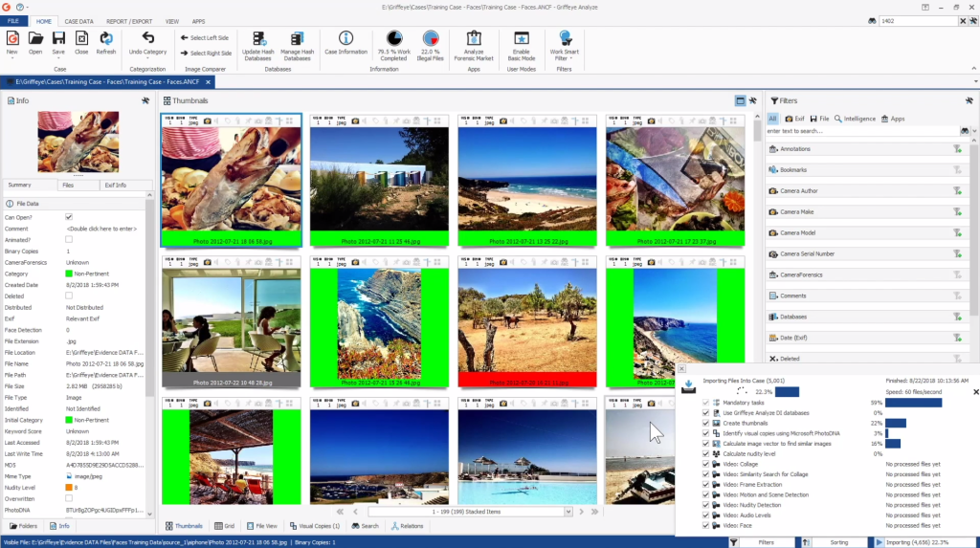Viewport: 980px width, 548px height.
Task: Toggle the Animated? checkbox in File Data
Action: (69, 239)
